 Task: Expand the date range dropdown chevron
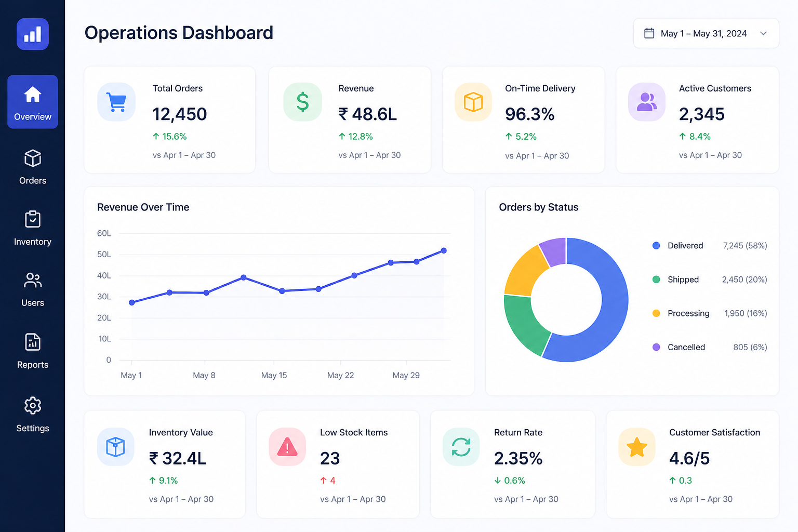click(763, 33)
